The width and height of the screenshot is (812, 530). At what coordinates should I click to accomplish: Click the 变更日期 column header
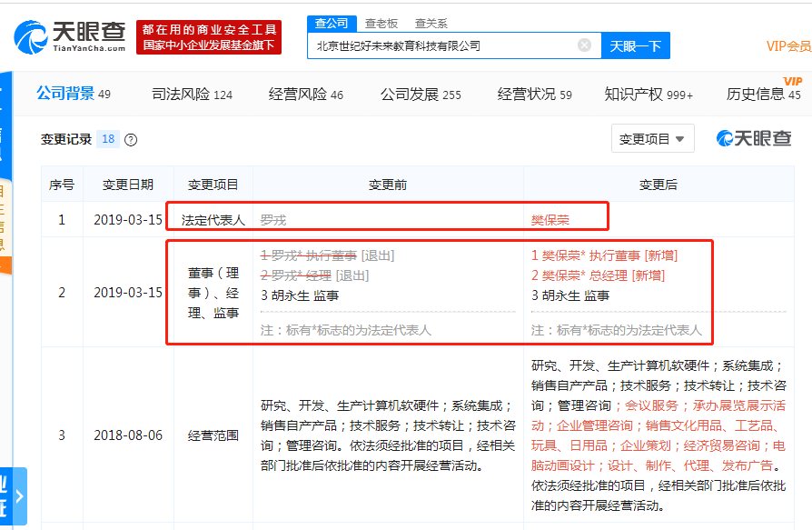(x=128, y=185)
